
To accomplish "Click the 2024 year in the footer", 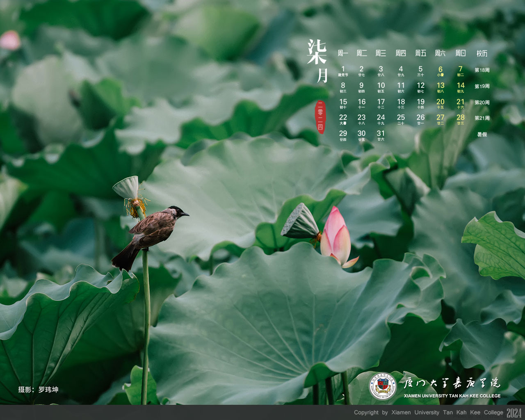I will [x=514, y=413].
